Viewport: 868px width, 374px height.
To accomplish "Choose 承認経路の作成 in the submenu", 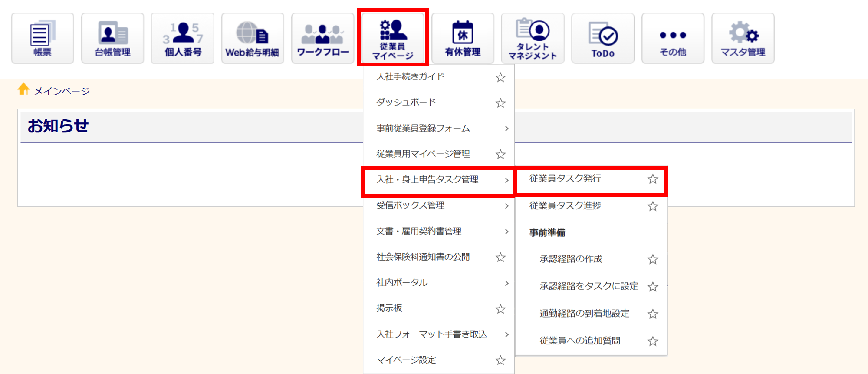I will click(x=571, y=259).
